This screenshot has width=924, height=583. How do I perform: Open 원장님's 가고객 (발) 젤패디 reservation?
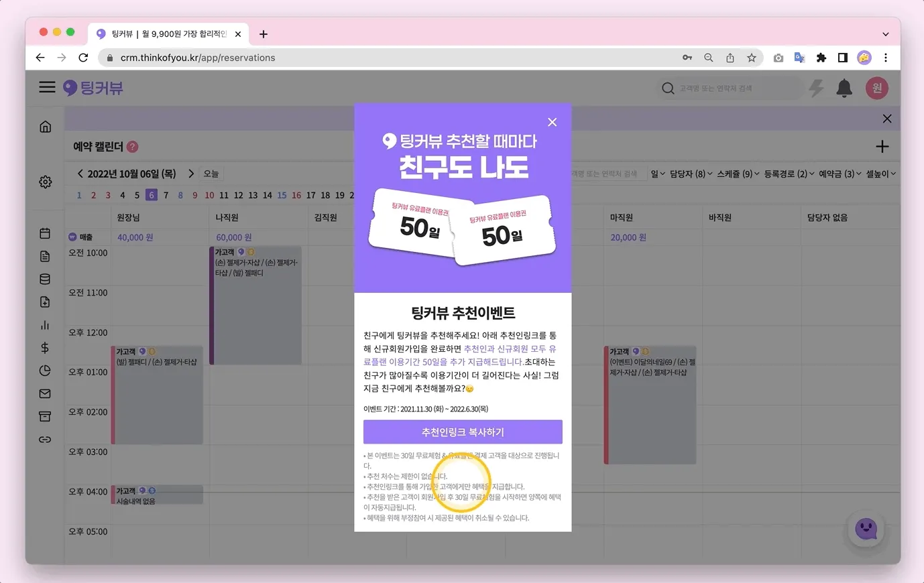(158, 395)
